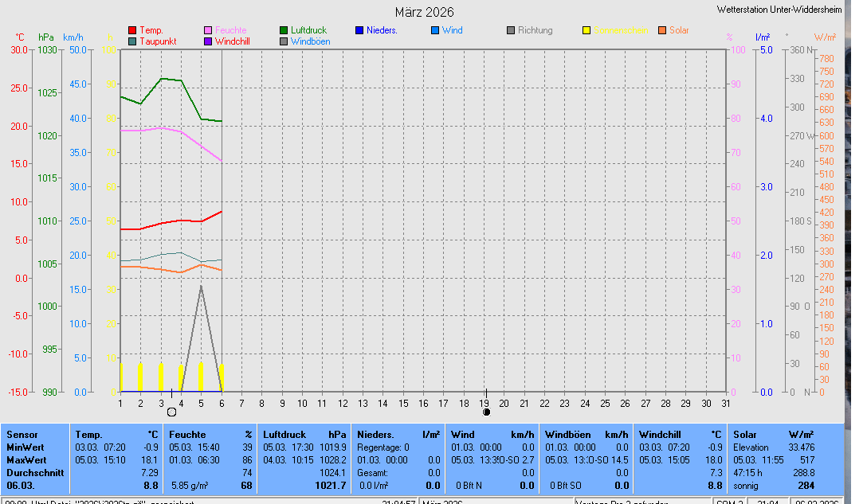Click the purple Windchill legend square
Image resolution: width=867 pixels, height=504 pixels.
tap(208, 41)
